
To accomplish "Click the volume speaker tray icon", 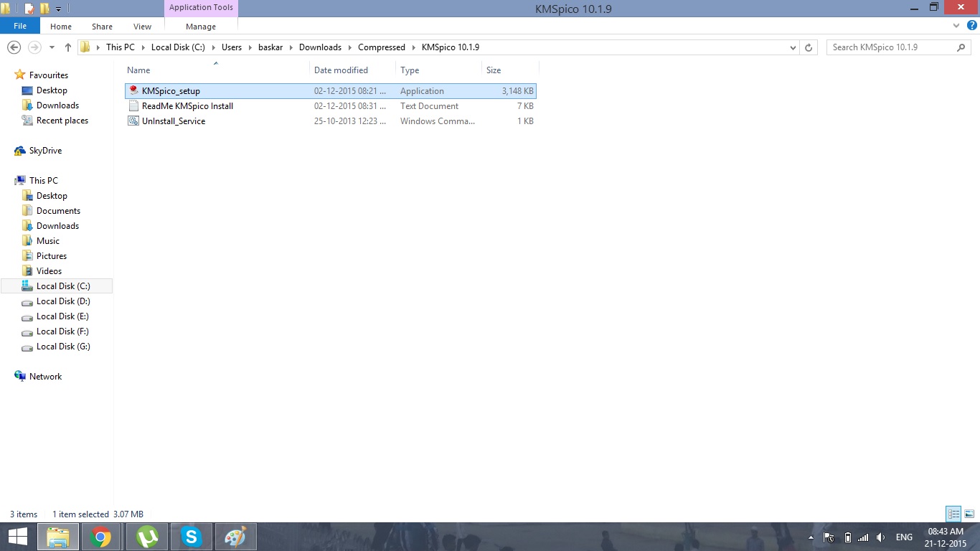I will [x=881, y=537].
